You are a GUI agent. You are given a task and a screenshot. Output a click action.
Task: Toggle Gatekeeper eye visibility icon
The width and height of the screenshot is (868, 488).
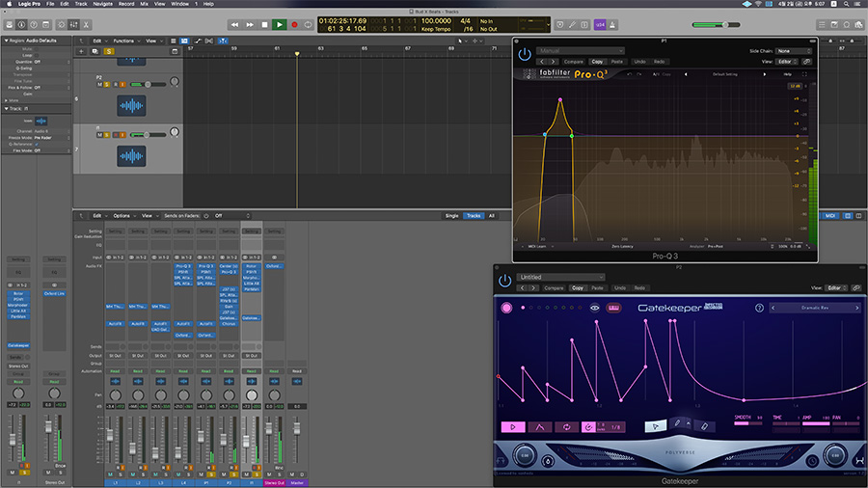coord(594,308)
